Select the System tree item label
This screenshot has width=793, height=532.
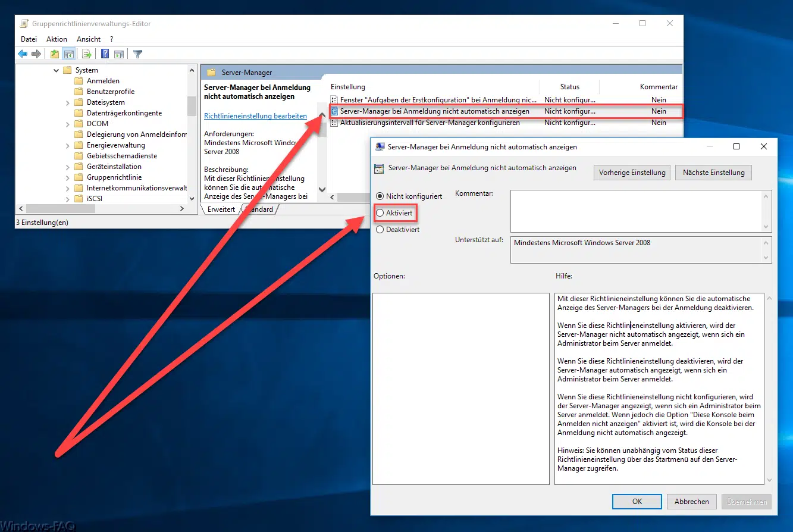[x=87, y=70]
